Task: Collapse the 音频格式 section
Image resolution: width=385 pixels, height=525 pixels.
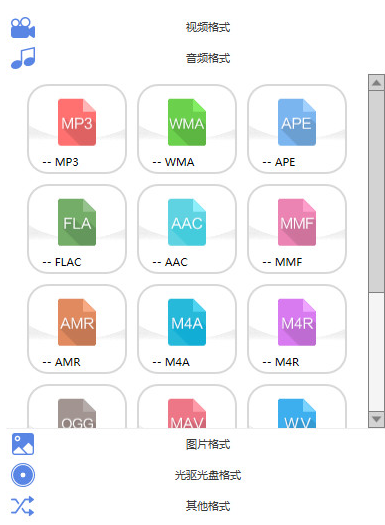Action: click(x=208, y=58)
